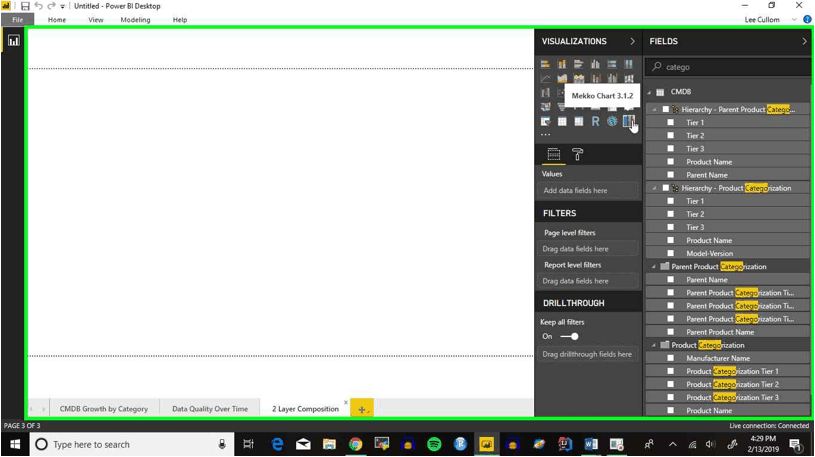815x457 pixels.
Task: Add a new report page
Action: click(362, 409)
